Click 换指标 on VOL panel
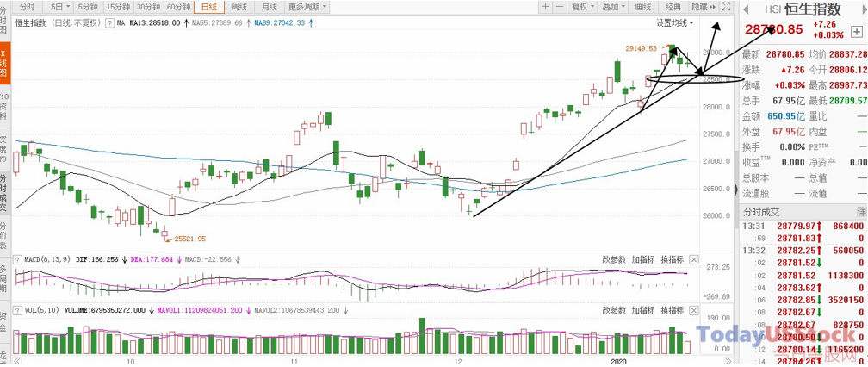This screenshot has height=367, width=868. [672, 310]
